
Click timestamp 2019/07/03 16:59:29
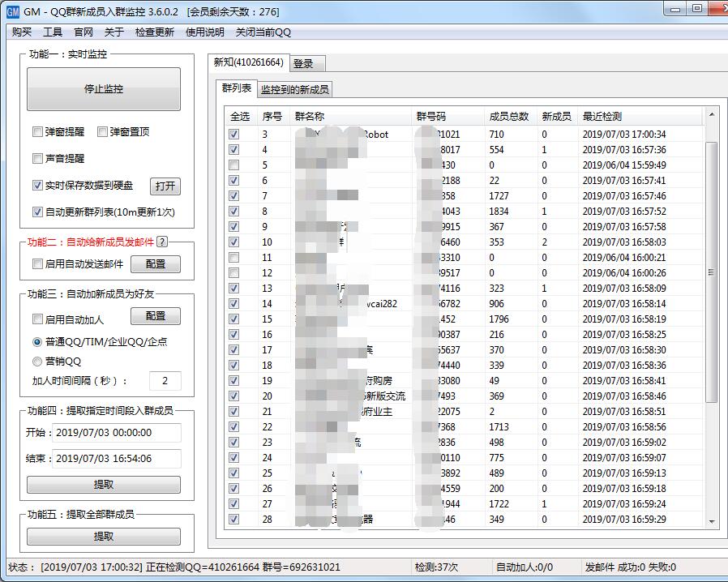point(624,519)
